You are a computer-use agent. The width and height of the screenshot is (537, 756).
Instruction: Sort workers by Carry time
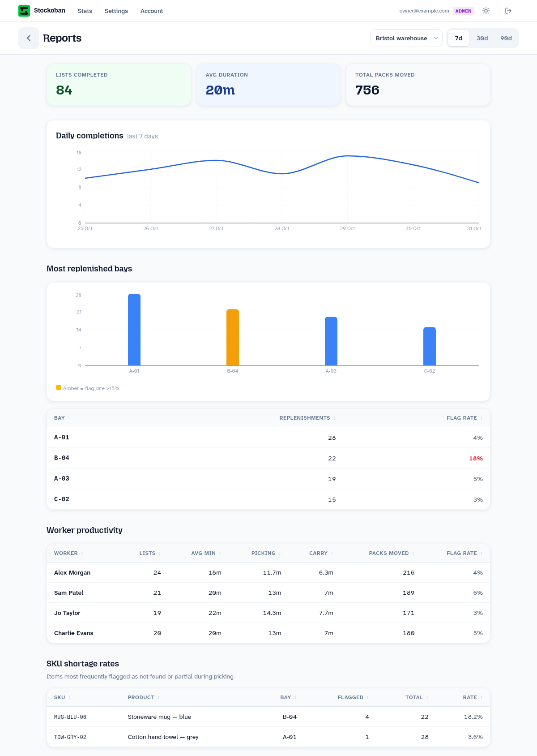click(321, 553)
